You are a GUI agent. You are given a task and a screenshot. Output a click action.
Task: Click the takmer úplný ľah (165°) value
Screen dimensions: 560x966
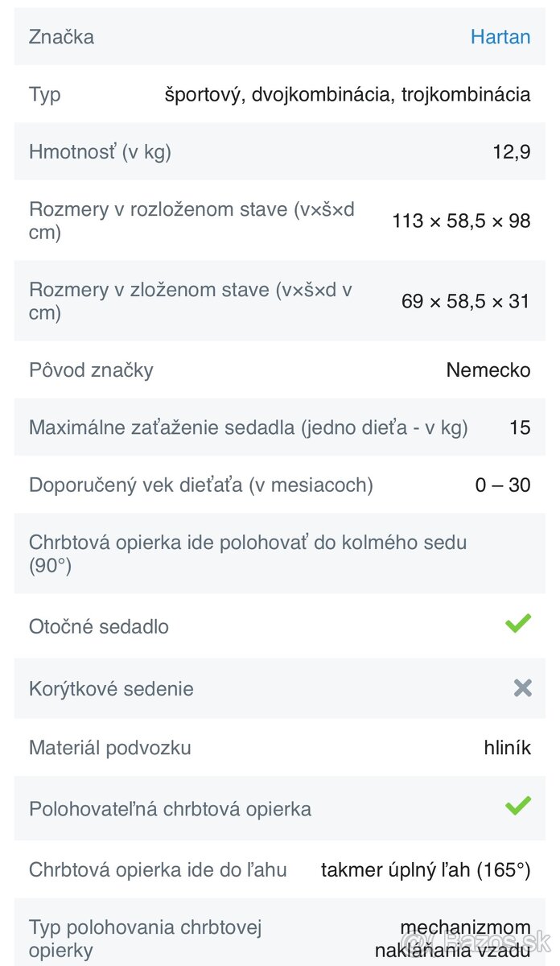click(x=426, y=869)
